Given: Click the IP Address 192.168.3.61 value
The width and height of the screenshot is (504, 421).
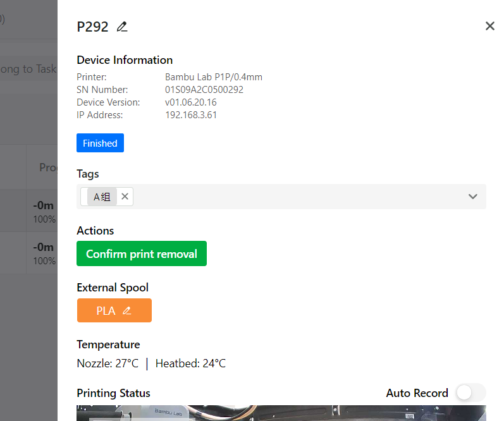Looking at the screenshot, I should (x=191, y=114).
